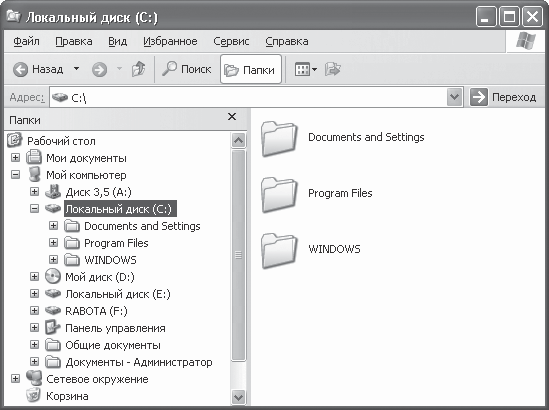Select Рабочий стол in folder tree

tap(61, 141)
